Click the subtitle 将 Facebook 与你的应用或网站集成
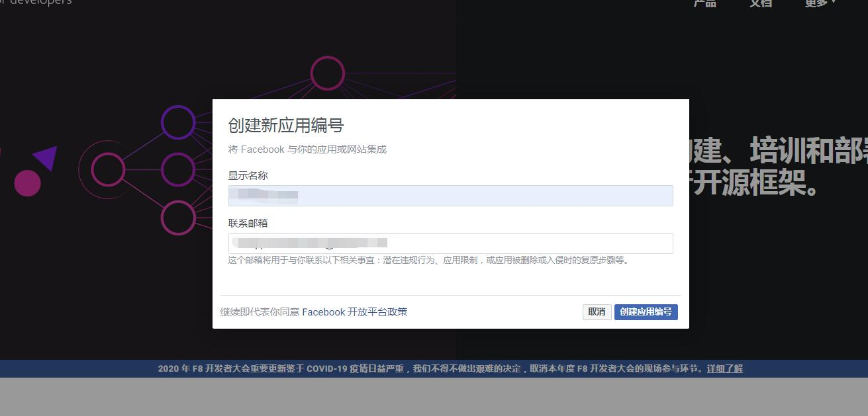 coord(307,149)
